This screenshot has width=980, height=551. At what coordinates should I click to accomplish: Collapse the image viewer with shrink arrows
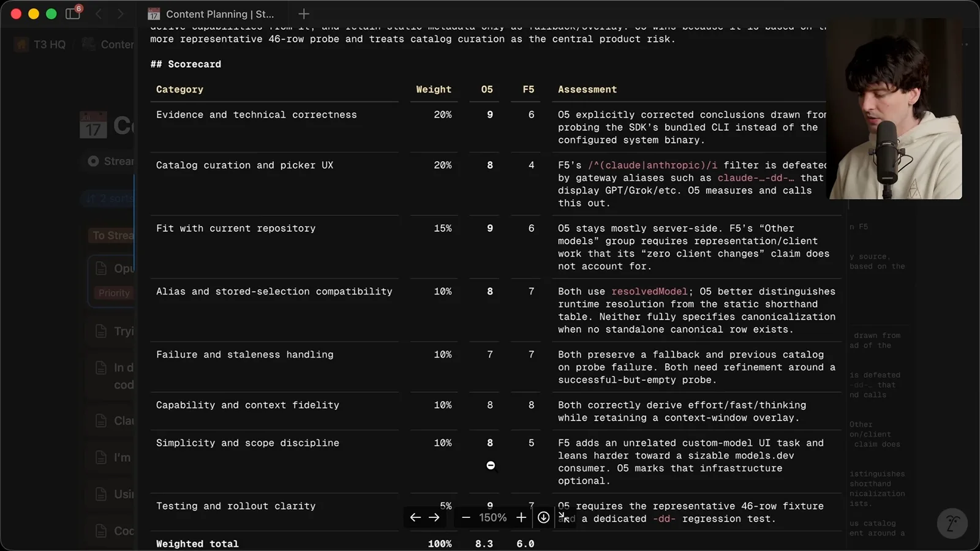point(564,517)
